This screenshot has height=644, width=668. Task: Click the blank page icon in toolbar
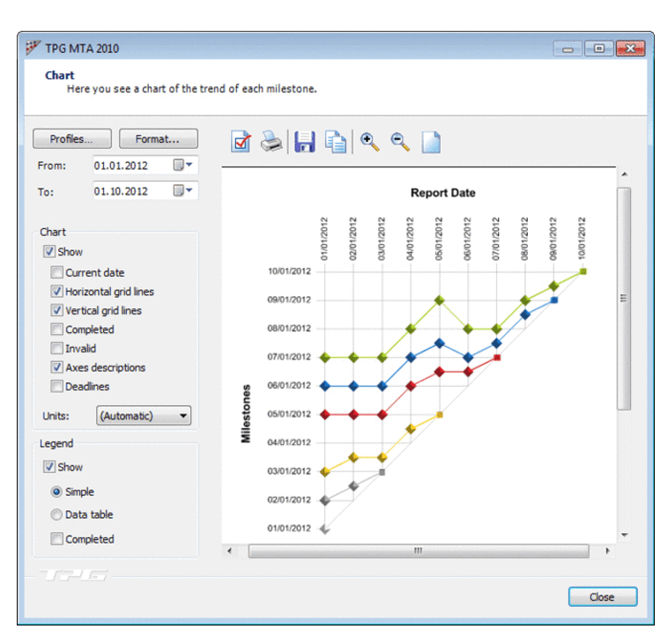pos(431,142)
